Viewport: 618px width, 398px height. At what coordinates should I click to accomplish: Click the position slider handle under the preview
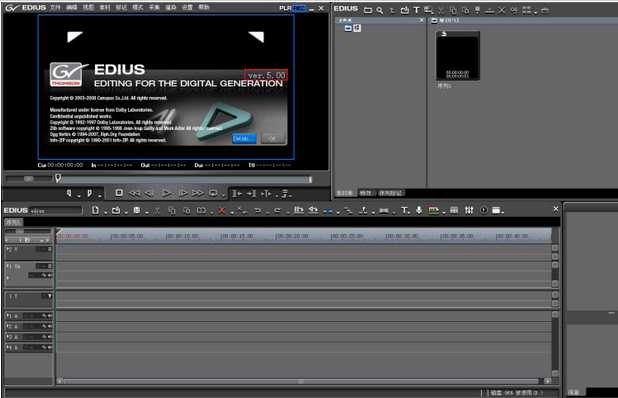coord(58,179)
